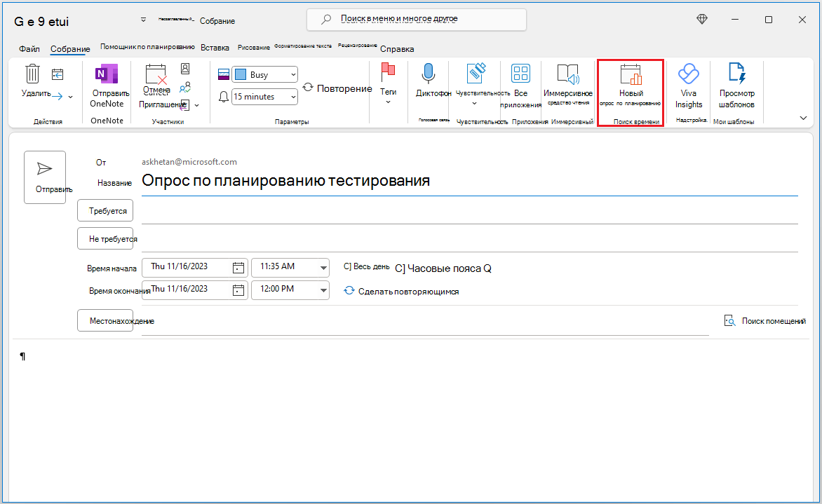The image size is (822, 504).
Task: Click the Required attendees button
Action: click(105, 210)
